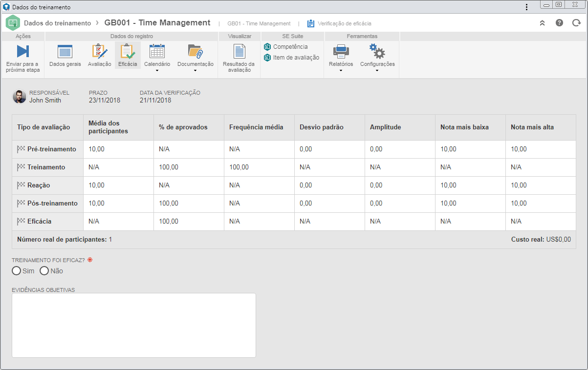Click the Reação flag icon
Screen dimensions: 588x370
(x=21, y=185)
